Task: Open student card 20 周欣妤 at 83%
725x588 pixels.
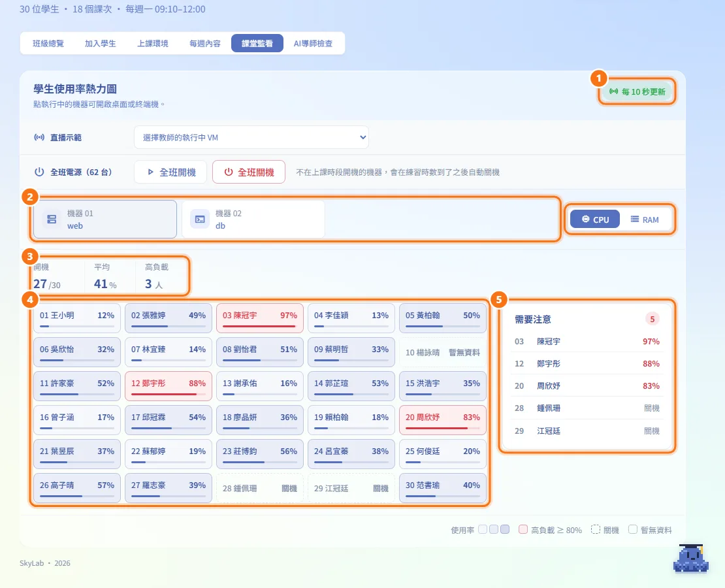Action: (x=442, y=420)
